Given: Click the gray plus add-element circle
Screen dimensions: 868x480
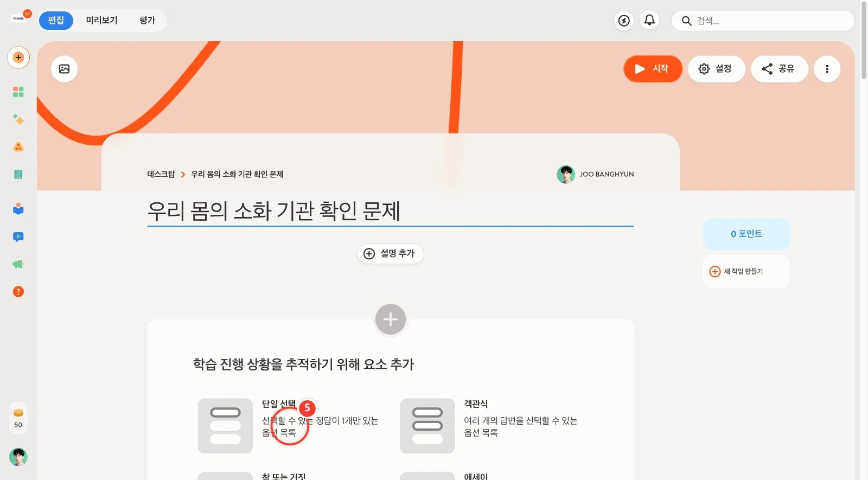Looking at the screenshot, I should pyautogui.click(x=391, y=319).
